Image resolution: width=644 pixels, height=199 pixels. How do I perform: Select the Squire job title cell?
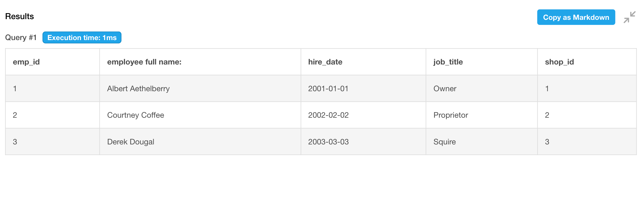coord(482,142)
